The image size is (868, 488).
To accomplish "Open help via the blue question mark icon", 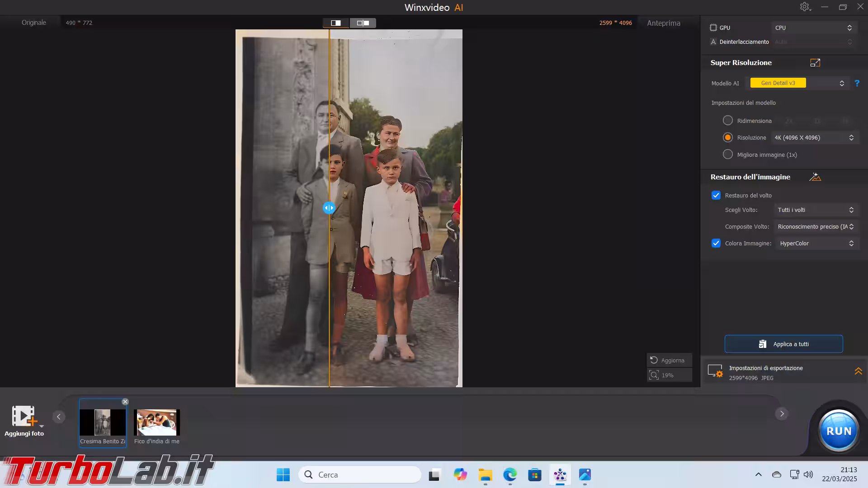I will [x=857, y=83].
